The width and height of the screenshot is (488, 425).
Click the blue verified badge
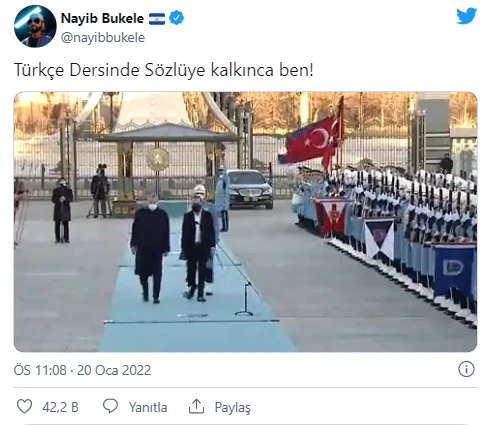tap(176, 18)
